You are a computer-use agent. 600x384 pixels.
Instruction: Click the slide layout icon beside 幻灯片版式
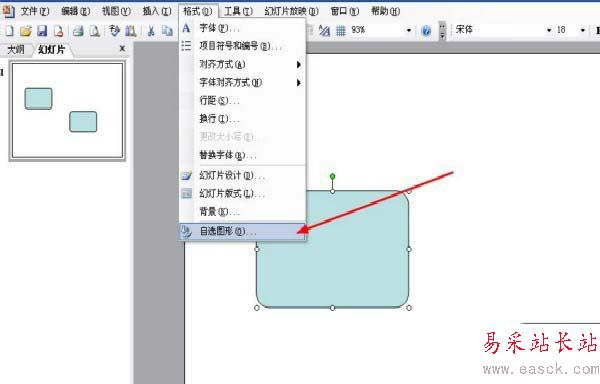186,194
